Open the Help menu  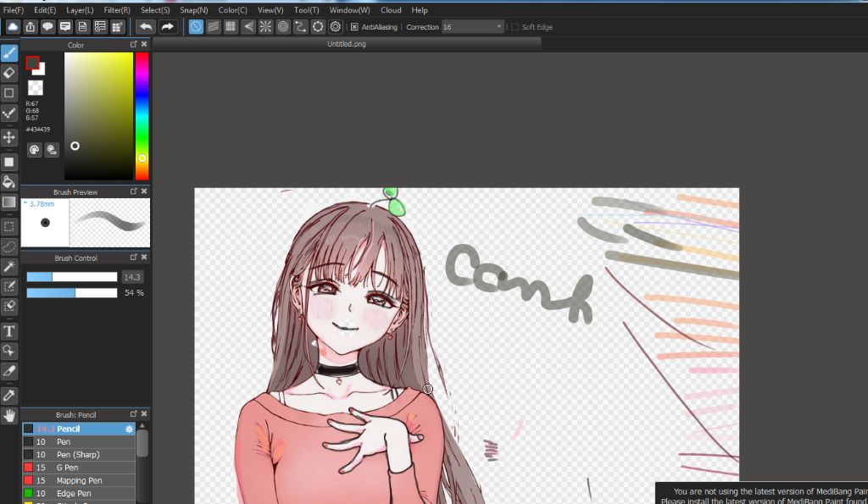click(x=420, y=10)
